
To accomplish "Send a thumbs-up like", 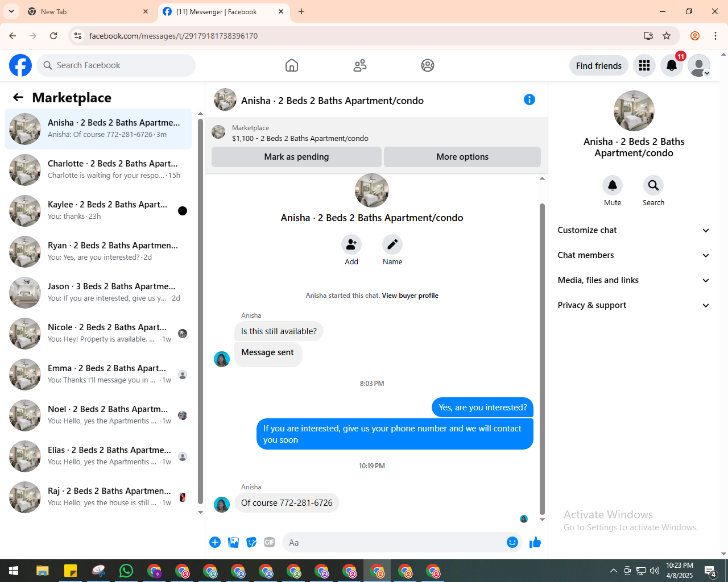I will [535, 542].
